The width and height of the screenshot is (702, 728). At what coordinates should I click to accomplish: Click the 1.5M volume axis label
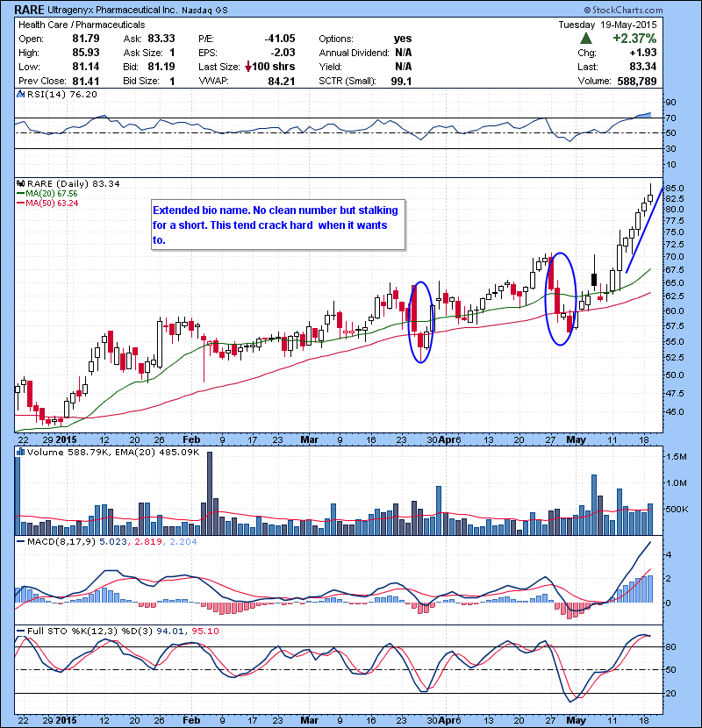677,457
